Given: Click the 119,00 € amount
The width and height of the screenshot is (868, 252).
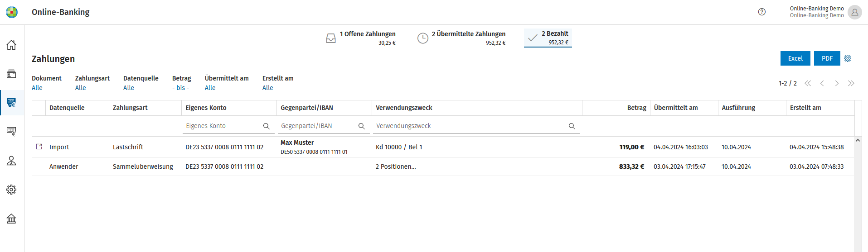Looking at the screenshot, I should click(632, 147).
